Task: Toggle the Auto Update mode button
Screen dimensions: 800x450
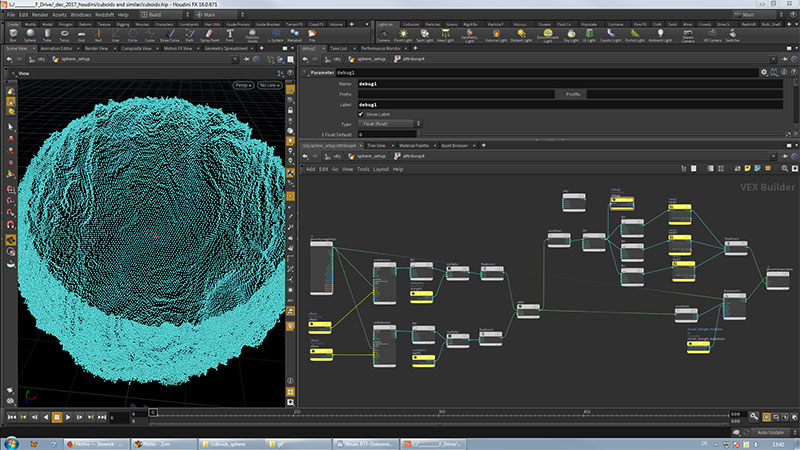Action: 770,432
